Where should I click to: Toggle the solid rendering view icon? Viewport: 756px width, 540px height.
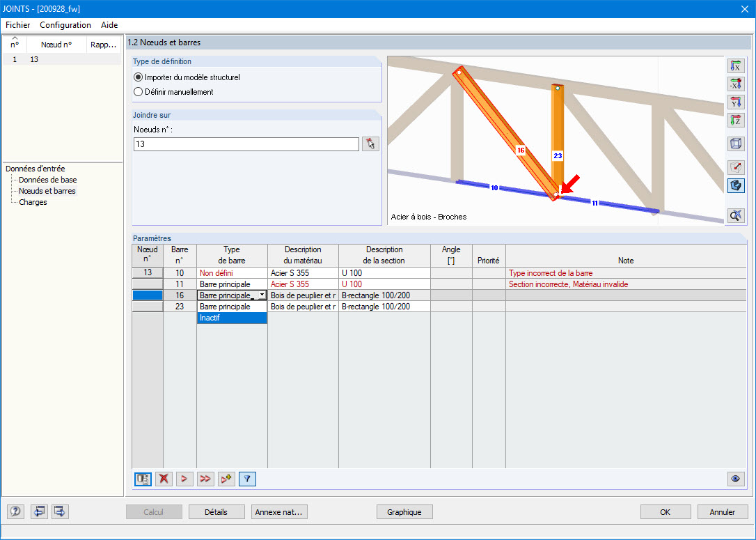tap(735, 186)
